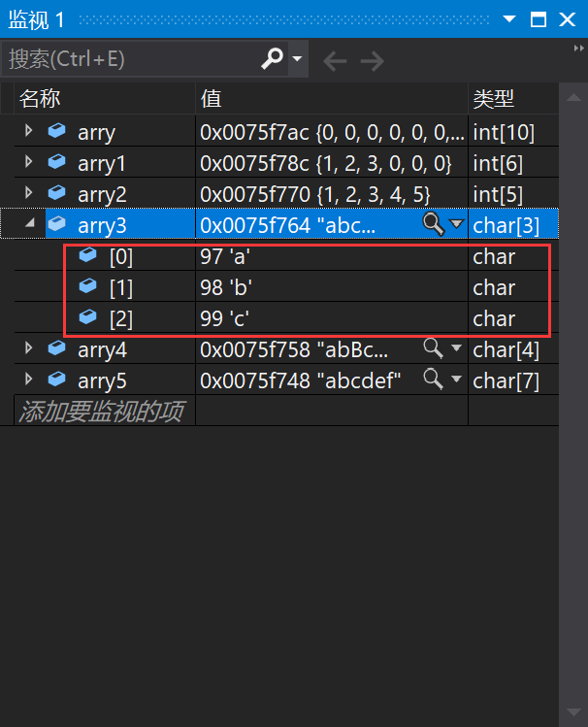Image resolution: width=588 pixels, height=727 pixels.
Task: Select the [1] element row name
Action: pos(121,288)
